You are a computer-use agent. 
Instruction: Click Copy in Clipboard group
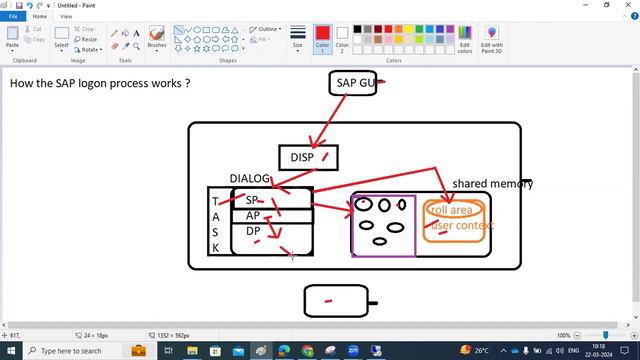pyautogui.click(x=35, y=40)
